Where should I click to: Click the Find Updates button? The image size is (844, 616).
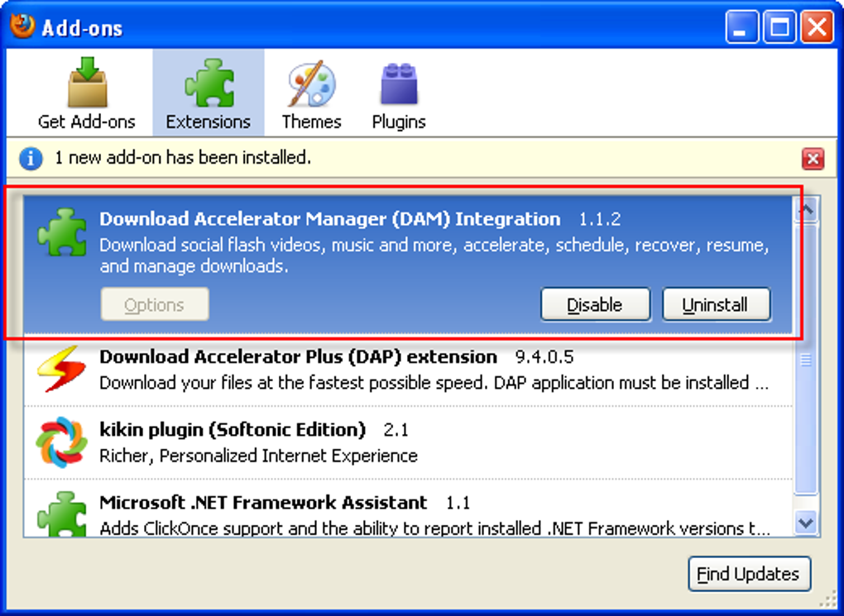click(750, 574)
